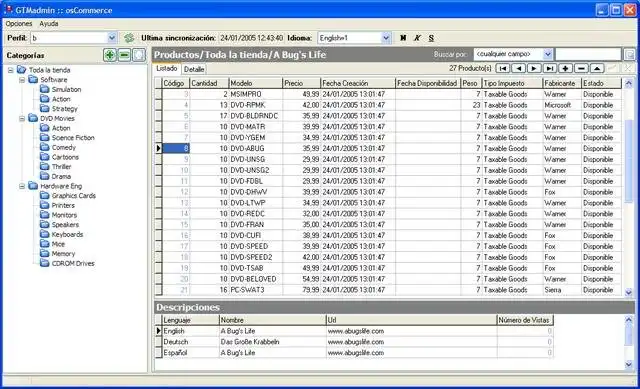The image size is (640, 389).
Task: Click the Software folder icon
Action: coord(33,80)
